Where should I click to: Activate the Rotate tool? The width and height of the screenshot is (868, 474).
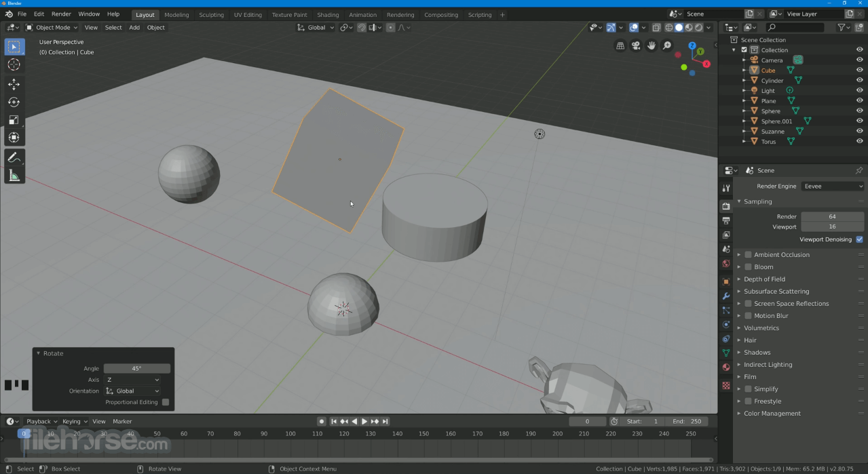[x=14, y=102]
